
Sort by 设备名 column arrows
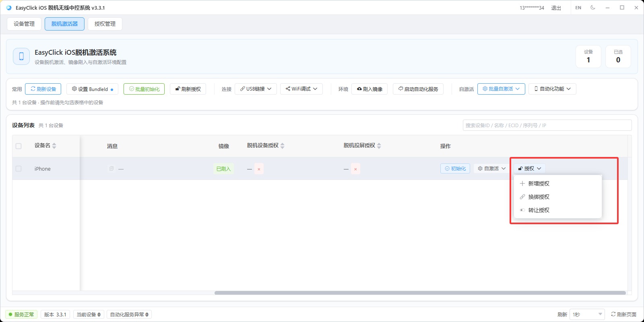click(54, 146)
